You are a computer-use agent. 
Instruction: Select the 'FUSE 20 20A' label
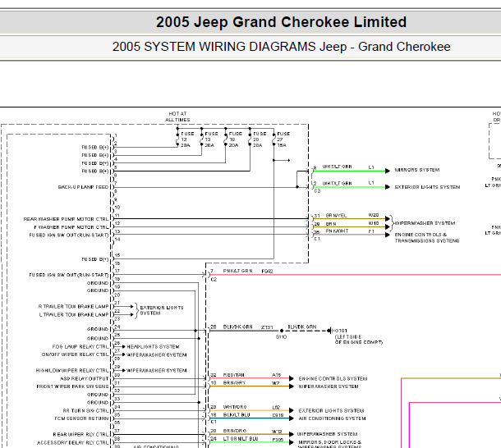click(x=260, y=139)
